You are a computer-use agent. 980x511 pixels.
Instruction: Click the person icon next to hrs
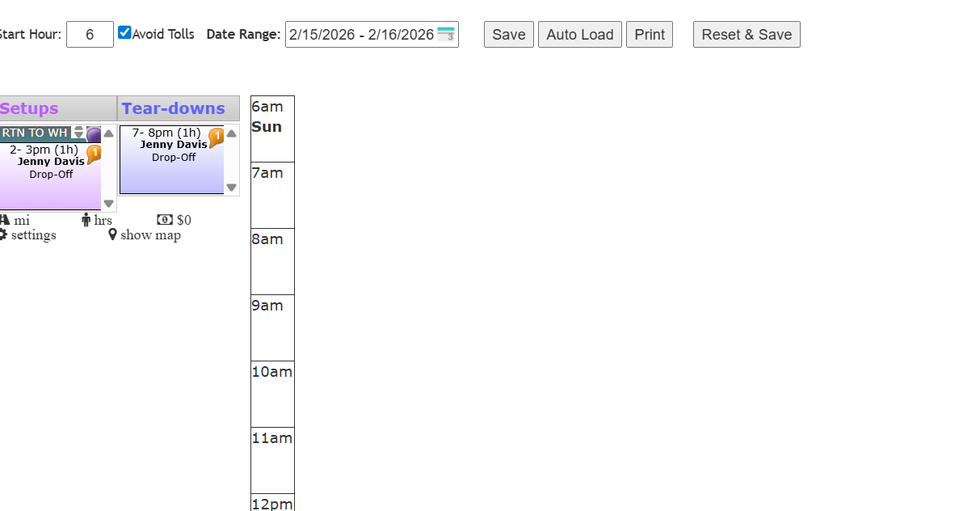86,220
